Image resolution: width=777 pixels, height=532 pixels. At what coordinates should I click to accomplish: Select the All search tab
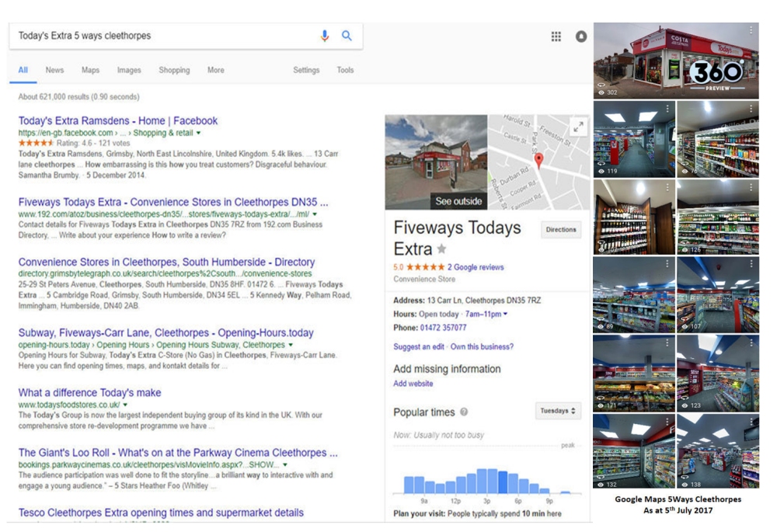(23, 70)
